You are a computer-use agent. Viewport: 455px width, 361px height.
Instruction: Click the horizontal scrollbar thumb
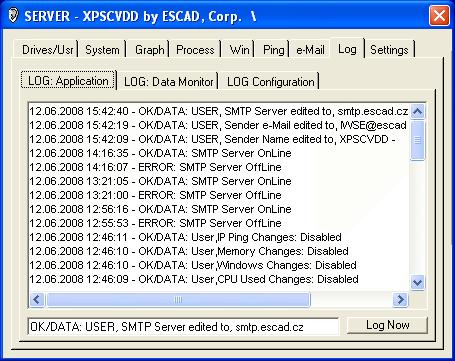tap(178, 299)
